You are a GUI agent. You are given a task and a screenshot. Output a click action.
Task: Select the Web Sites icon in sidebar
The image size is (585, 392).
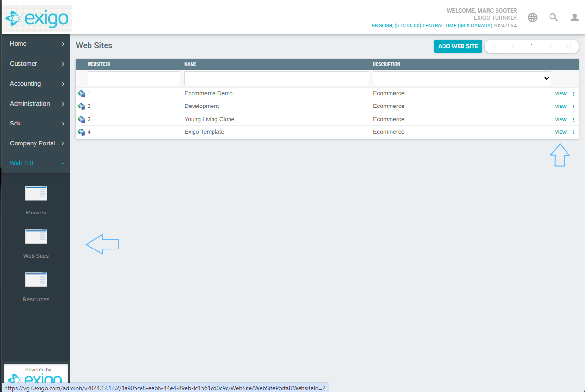coord(35,236)
